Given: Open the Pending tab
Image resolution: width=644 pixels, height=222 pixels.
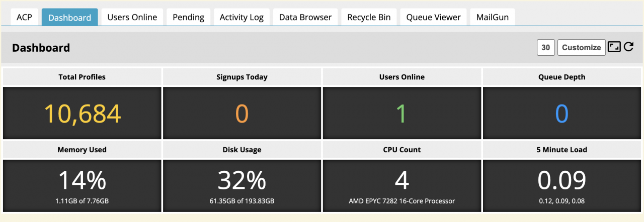Looking at the screenshot, I should coord(188,17).
